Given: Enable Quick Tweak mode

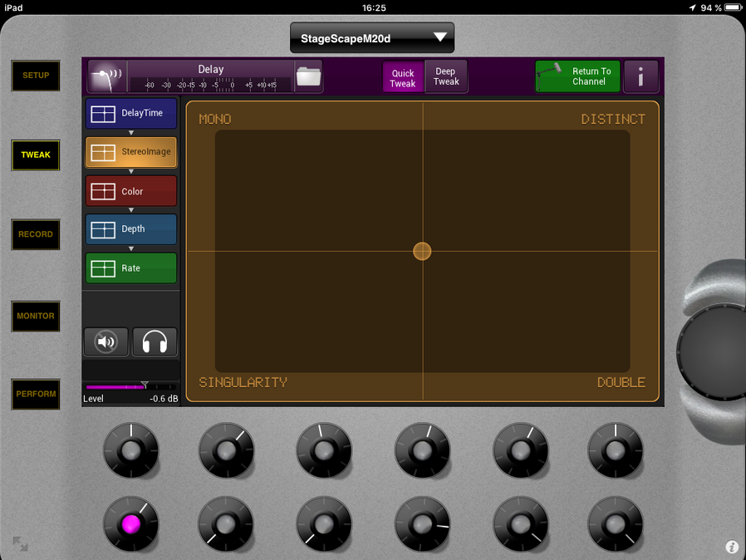Looking at the screenshot, I should click(403, 77).
